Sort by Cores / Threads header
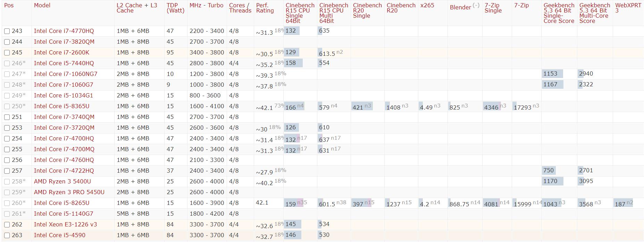Viewport: 644px width, 242px height. 240,8
